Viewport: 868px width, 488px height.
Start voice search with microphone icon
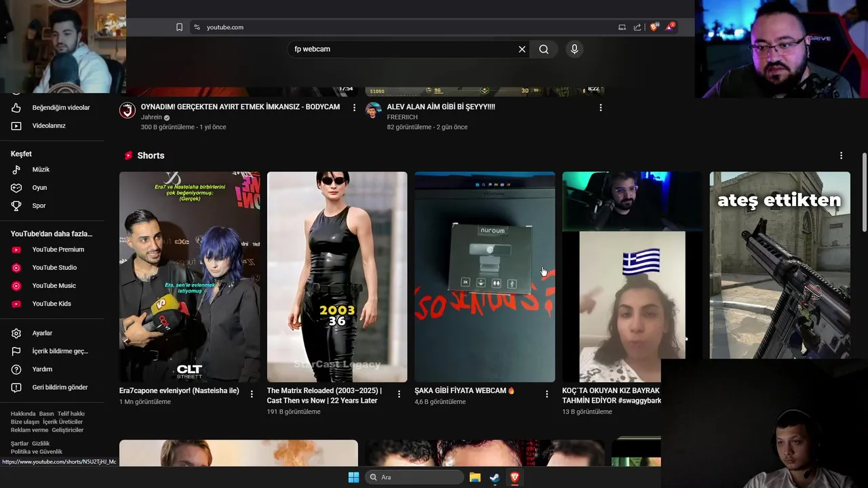pos(574,49)
